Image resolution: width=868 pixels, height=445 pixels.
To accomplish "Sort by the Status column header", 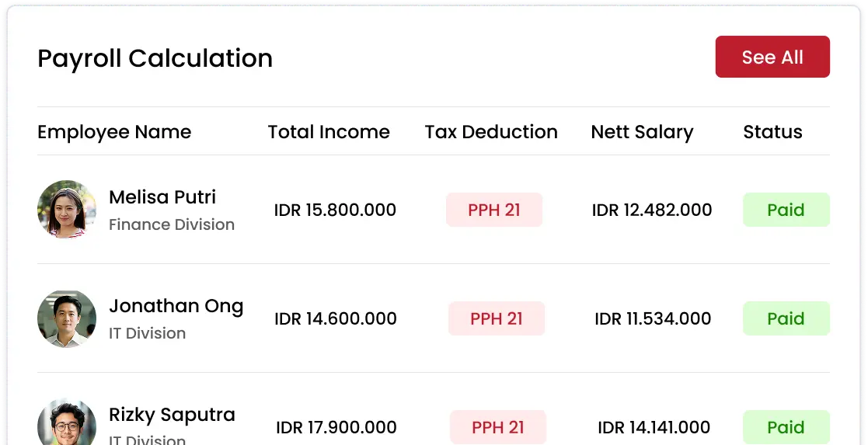I will (x=772, y=132).
